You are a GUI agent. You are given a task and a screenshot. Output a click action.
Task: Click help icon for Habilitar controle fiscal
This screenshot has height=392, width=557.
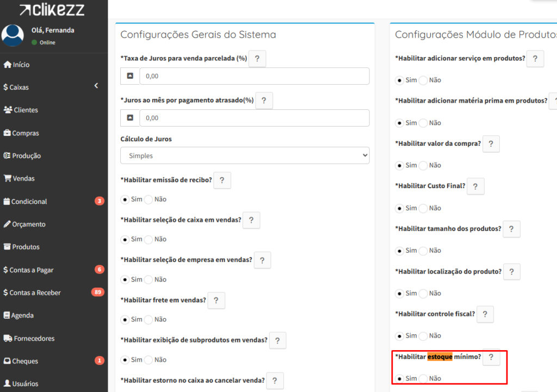point(485,314)
